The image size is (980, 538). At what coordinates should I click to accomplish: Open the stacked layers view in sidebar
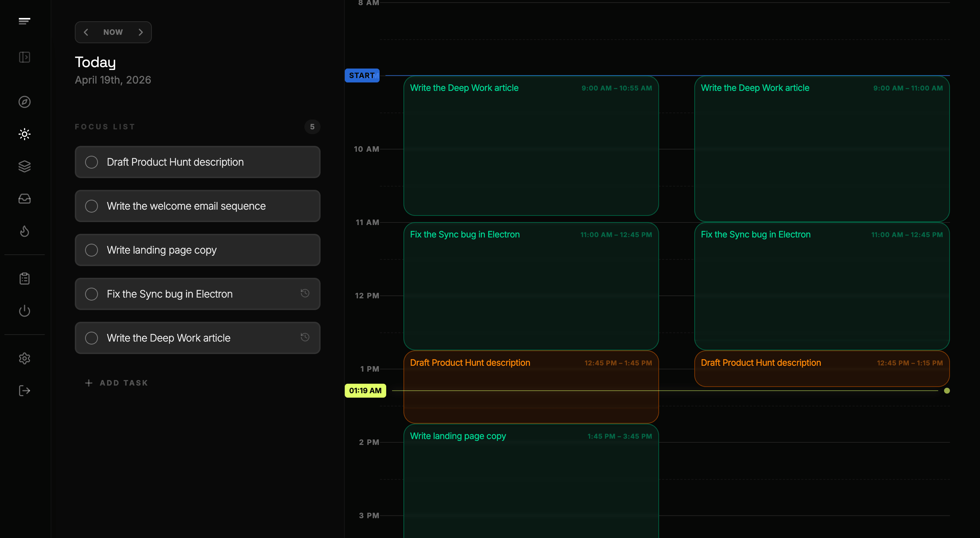[24, 166]
